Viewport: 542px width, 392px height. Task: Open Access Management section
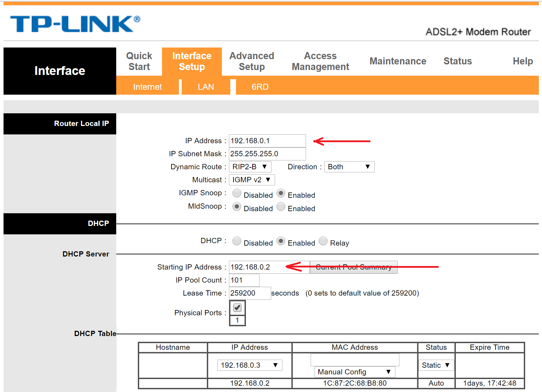click(x=320, y=61)
